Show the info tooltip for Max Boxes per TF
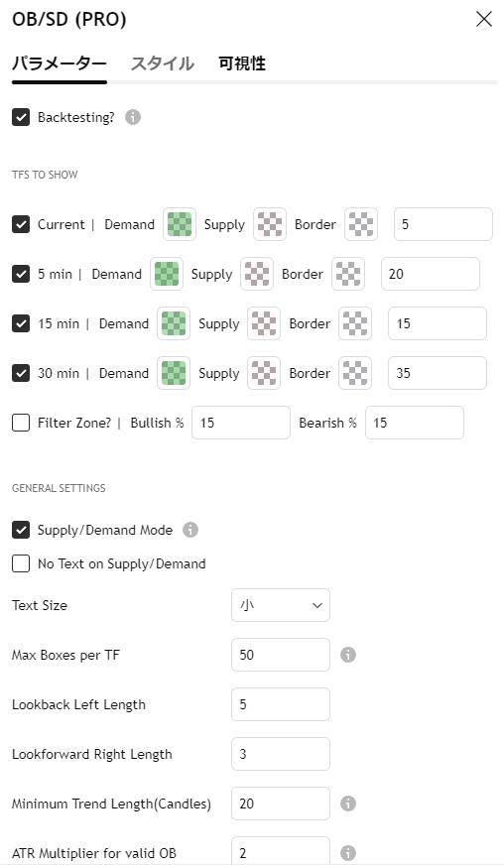 348,655
